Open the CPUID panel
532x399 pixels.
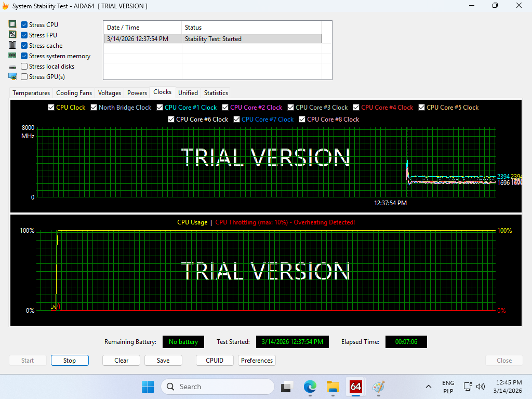pos(215,361)
